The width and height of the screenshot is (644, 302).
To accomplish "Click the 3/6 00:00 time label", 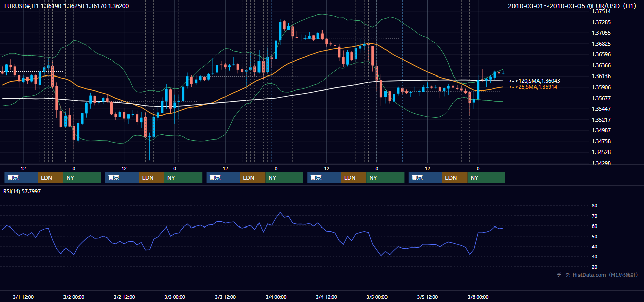I will (478, 297).
